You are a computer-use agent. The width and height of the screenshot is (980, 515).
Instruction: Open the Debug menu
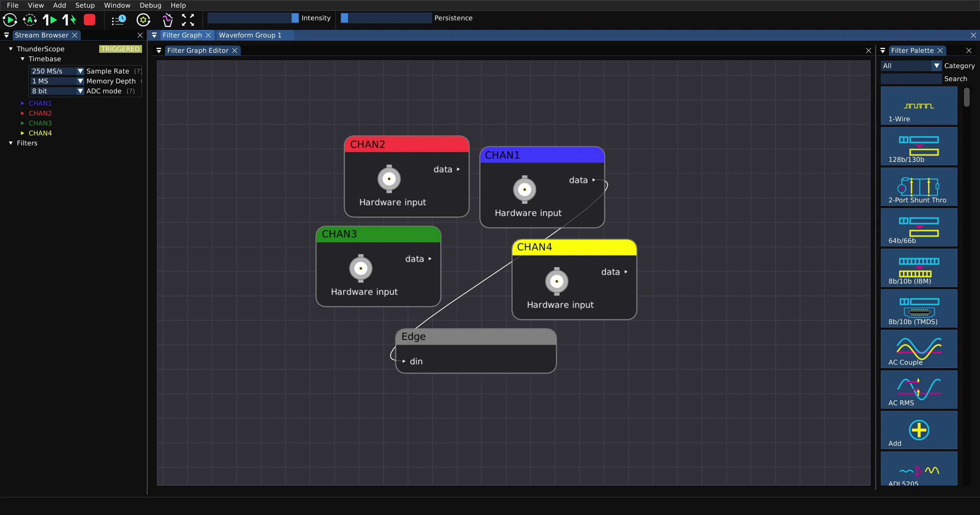150,5
